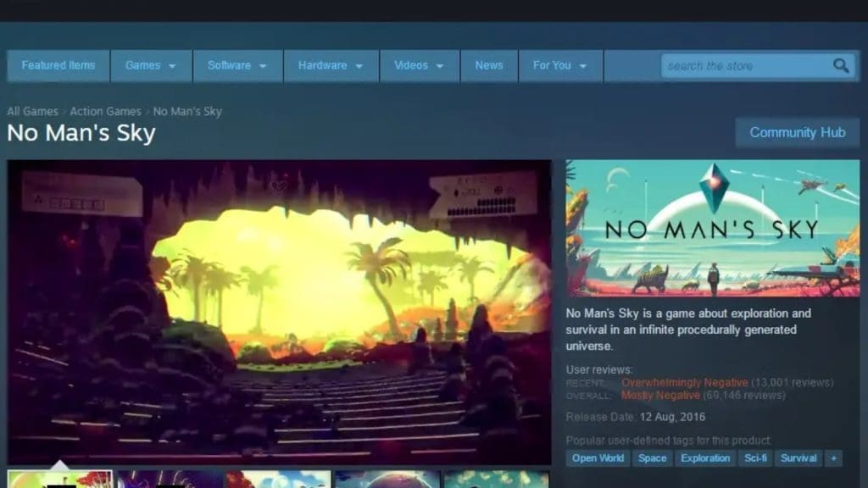Open the Featured Items tab
The width and height of the screenshot is (868, 488).
pyautogui.click(x=58, y=66)
